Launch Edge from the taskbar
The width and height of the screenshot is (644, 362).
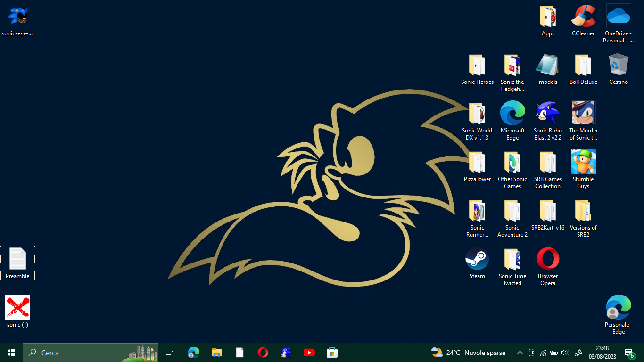194,353
